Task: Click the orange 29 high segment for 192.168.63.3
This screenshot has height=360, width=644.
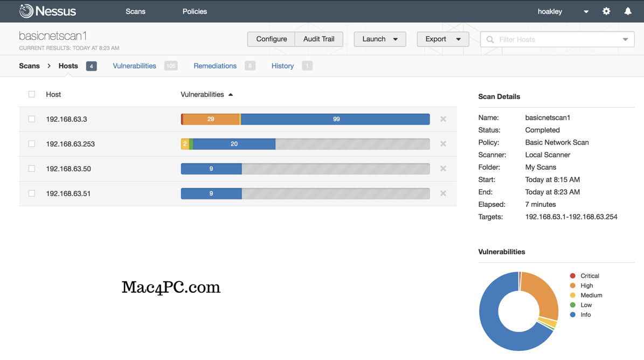Action: [211, 119]
